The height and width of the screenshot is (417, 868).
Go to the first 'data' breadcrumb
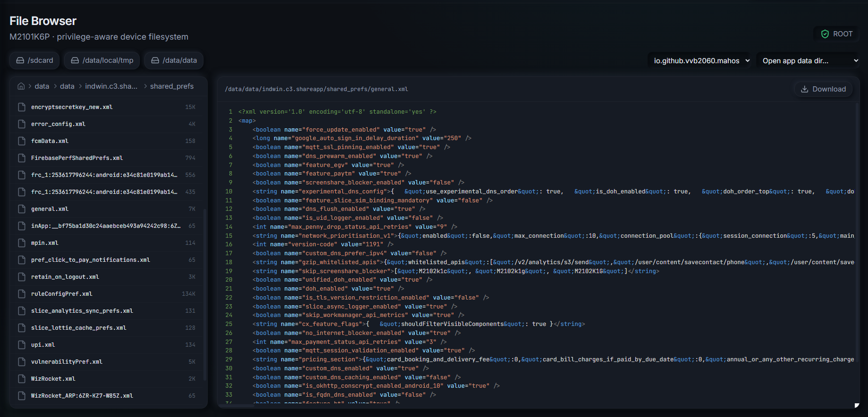[x=42, y=86]
